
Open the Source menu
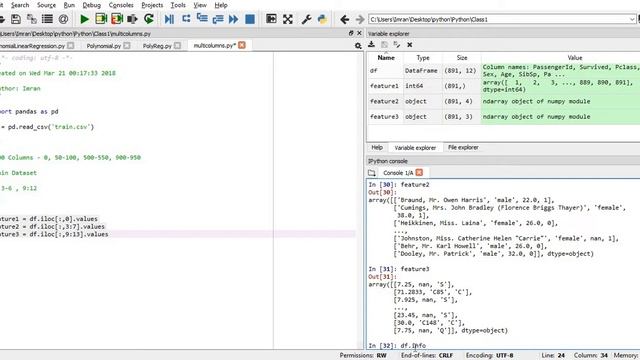click(47, 5)
